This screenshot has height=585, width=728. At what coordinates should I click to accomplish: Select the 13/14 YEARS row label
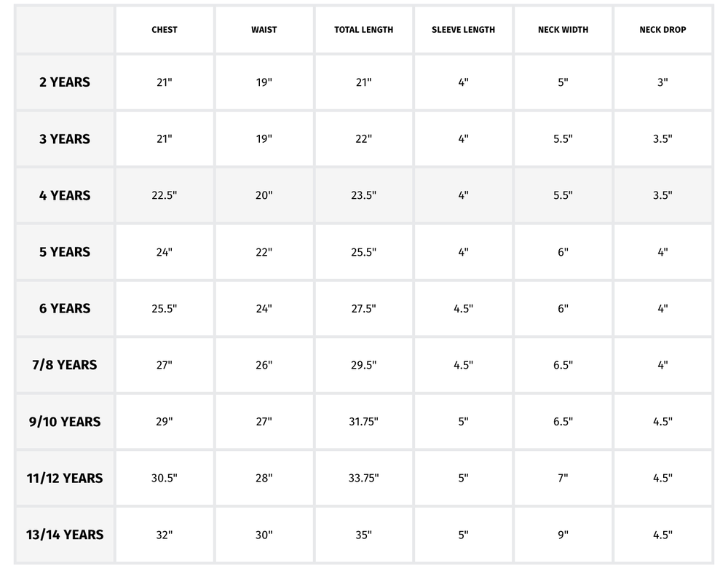point(65,535)
